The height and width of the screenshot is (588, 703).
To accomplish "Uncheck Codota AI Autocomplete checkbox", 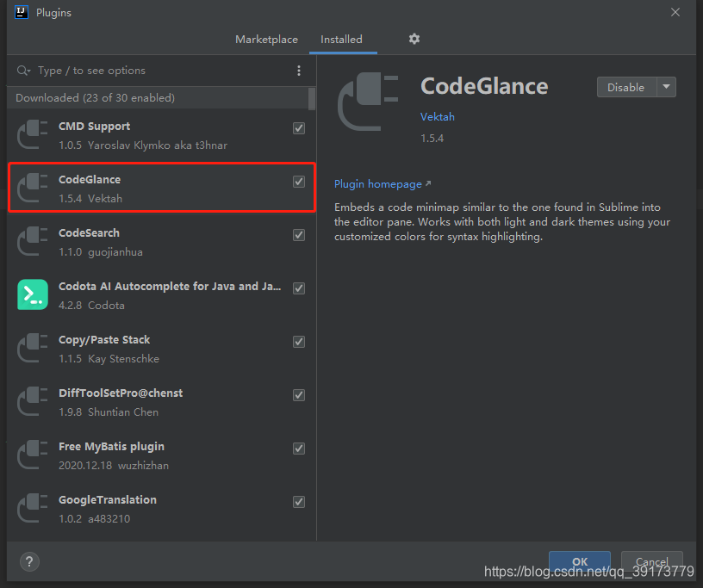I will [299, 288].
